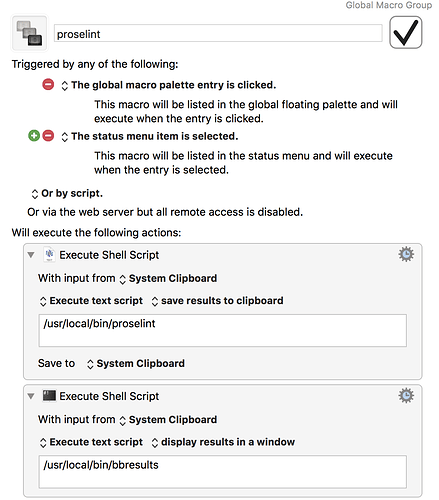Open gear menu of first shell script action
This screenshot has height=500, width=439.
pyautogui.click(x=406, y=255)
